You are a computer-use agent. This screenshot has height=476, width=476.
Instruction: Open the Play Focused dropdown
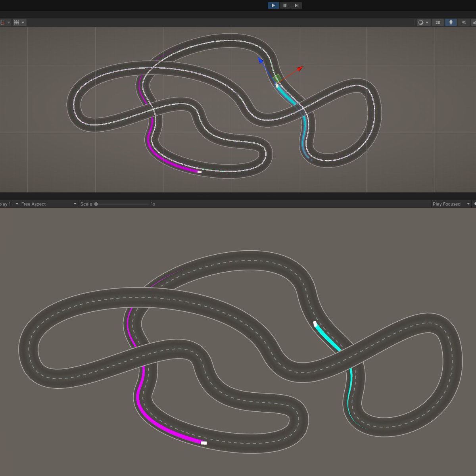(451, 204)
